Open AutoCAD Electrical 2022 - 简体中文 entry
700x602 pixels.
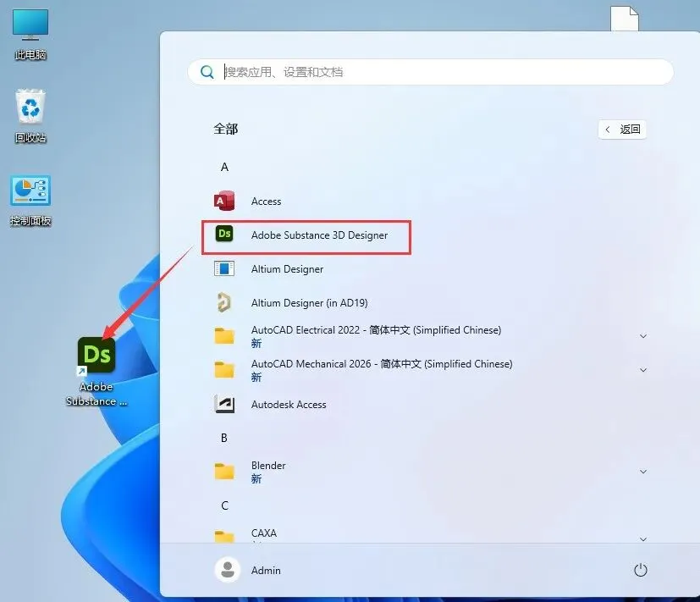(376, 330)
